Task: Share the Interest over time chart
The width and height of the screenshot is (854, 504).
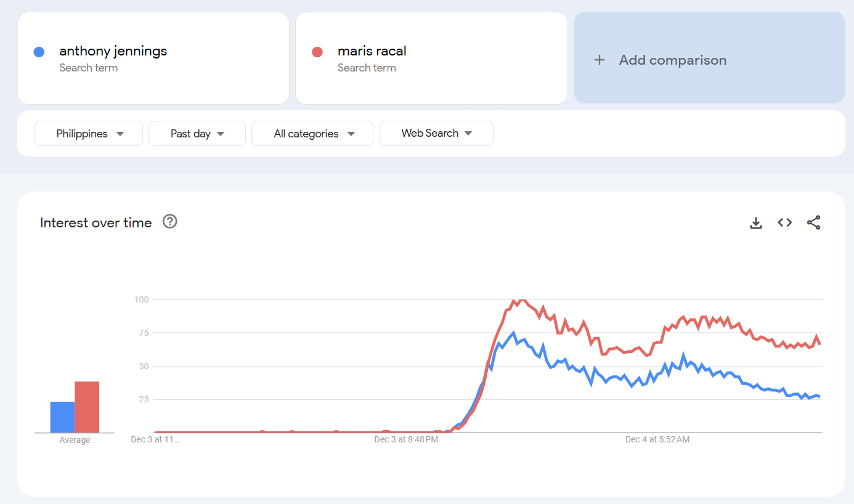Action: coord(813,223)
